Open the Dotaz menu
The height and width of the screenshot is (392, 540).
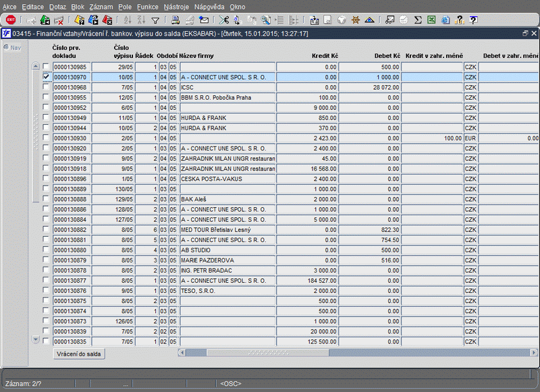click(x=57, y=7)
